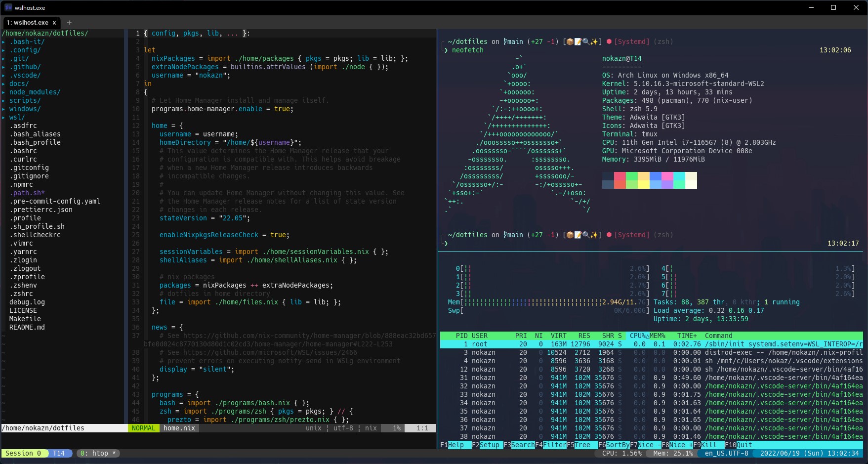
Task: Click the wslhost.exe app icon in title bar
Action: click(x=8, y=7)
